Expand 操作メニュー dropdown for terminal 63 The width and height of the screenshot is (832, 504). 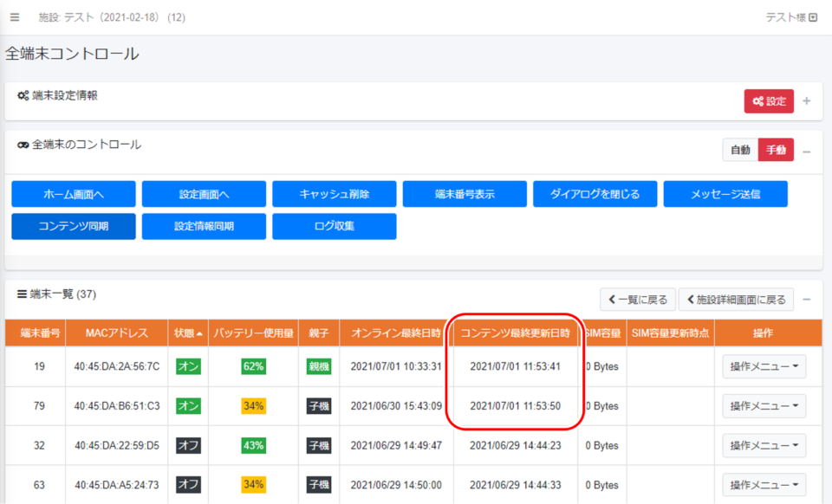[x=764, y=485]
